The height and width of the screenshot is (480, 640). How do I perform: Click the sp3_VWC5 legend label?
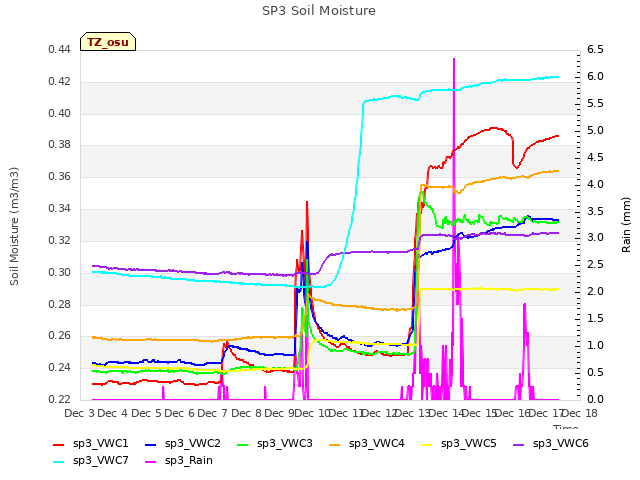coord(469,443)
